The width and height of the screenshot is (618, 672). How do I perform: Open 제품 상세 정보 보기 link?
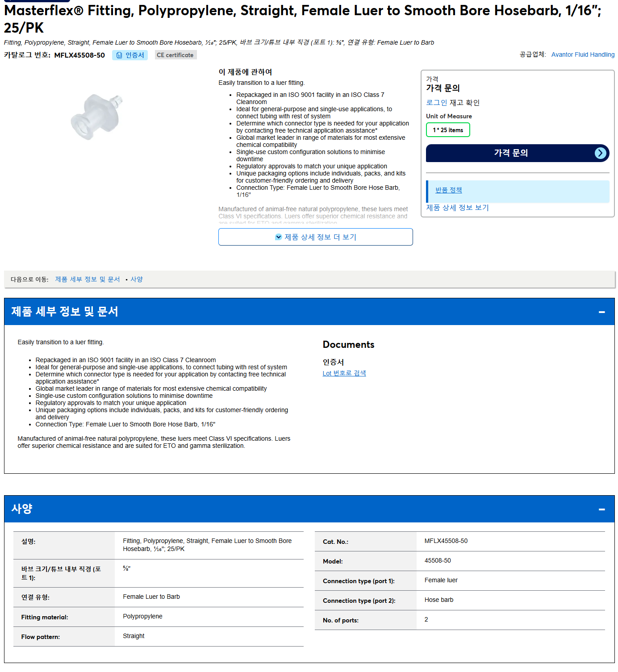pyautogui.click(x=457, y=208)
